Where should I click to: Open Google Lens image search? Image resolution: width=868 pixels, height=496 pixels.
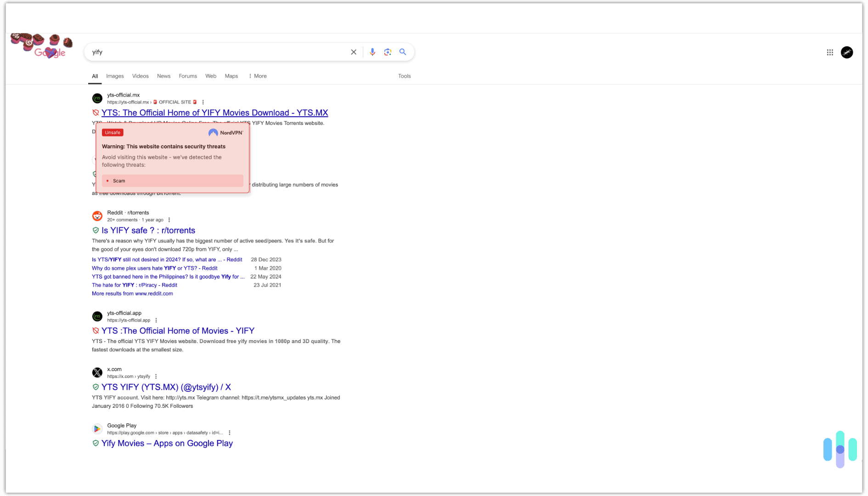pos(388,52)
